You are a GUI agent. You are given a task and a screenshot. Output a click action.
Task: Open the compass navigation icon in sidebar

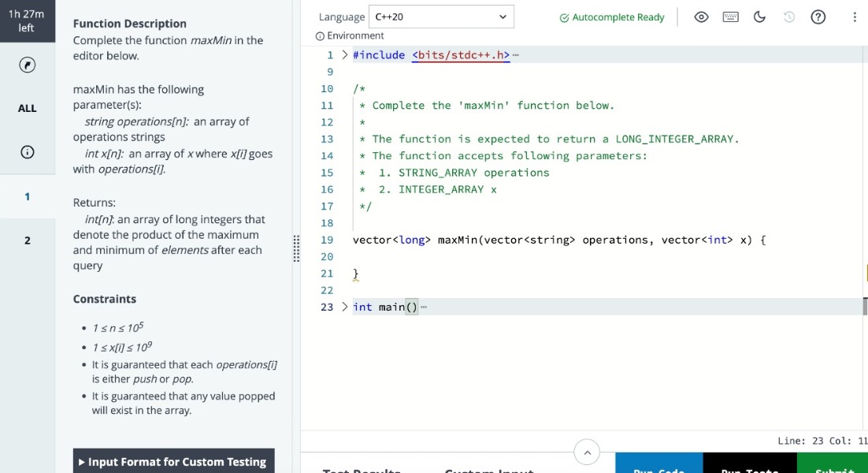[x=27, y=65]
